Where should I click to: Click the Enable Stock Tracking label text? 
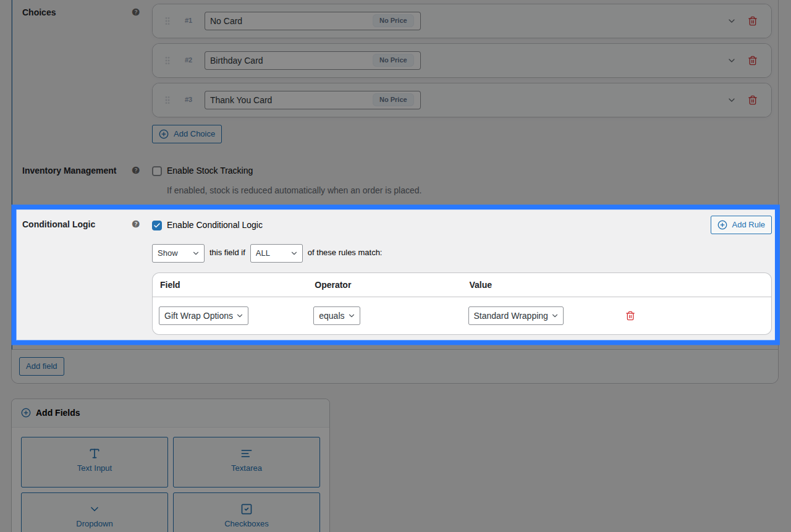(209, 171)
